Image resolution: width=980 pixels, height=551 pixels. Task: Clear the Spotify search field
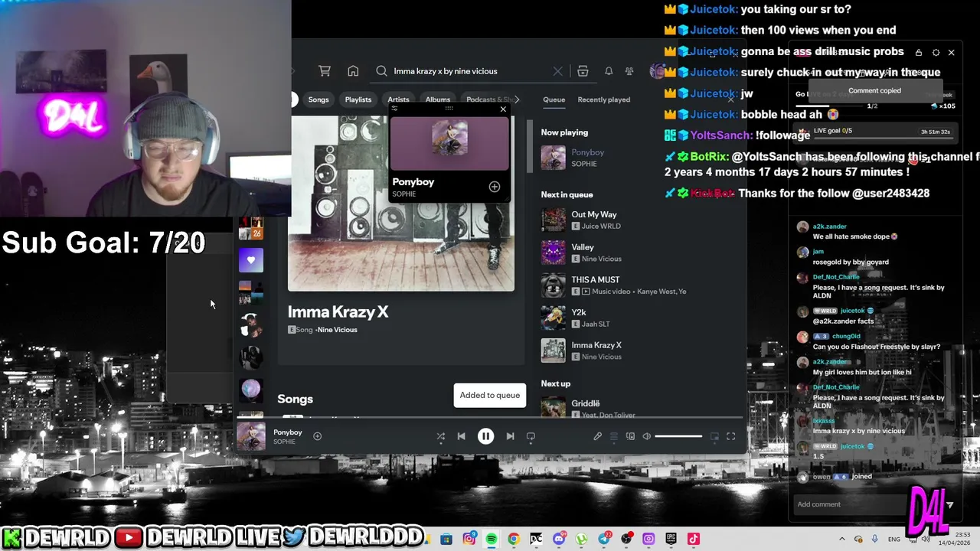tap(557, 71)
